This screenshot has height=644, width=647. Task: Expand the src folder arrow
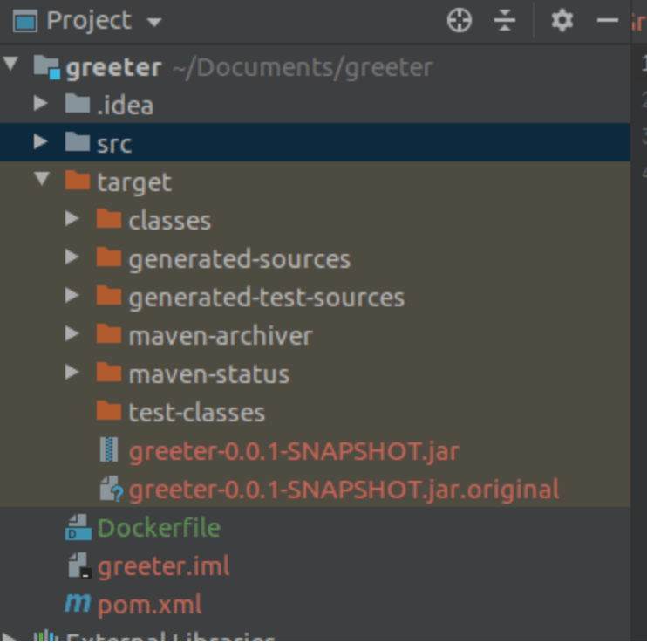pos(40,142)
